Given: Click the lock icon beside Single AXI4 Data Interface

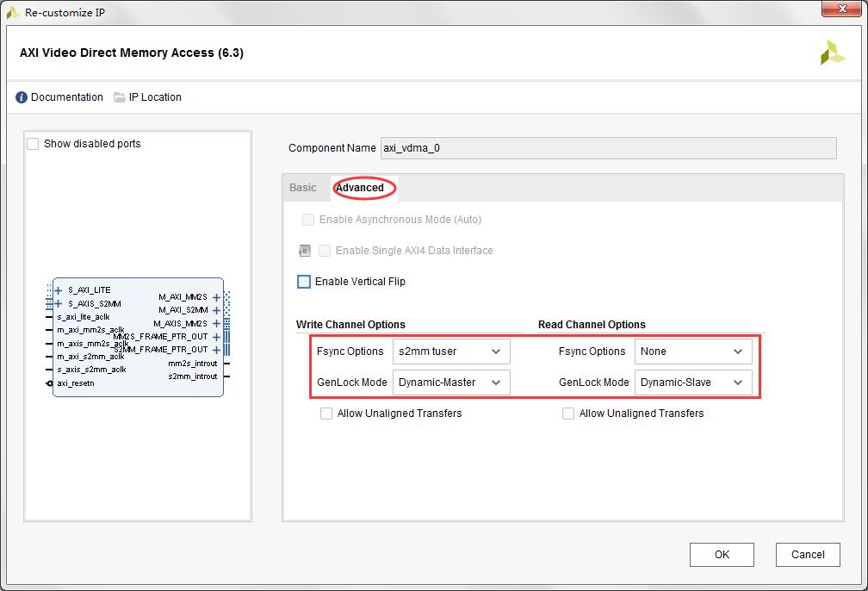Looking at the screenshot, I should point(305,251).
